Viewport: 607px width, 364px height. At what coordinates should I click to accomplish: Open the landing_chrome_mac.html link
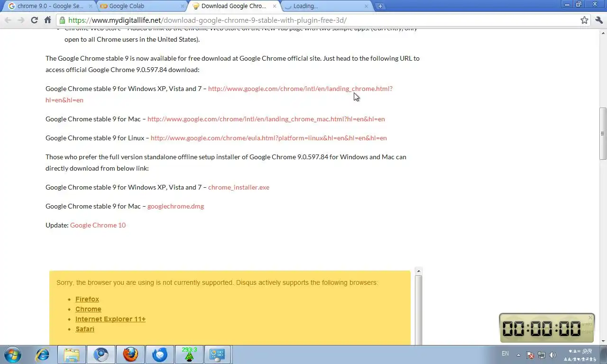(266, 119)
